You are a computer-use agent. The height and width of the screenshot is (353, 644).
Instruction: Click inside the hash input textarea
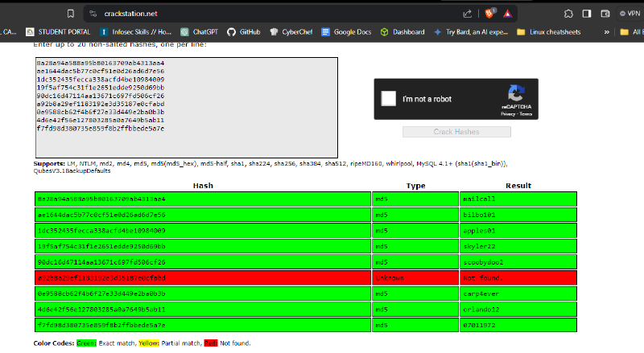[x=187, y=108]
